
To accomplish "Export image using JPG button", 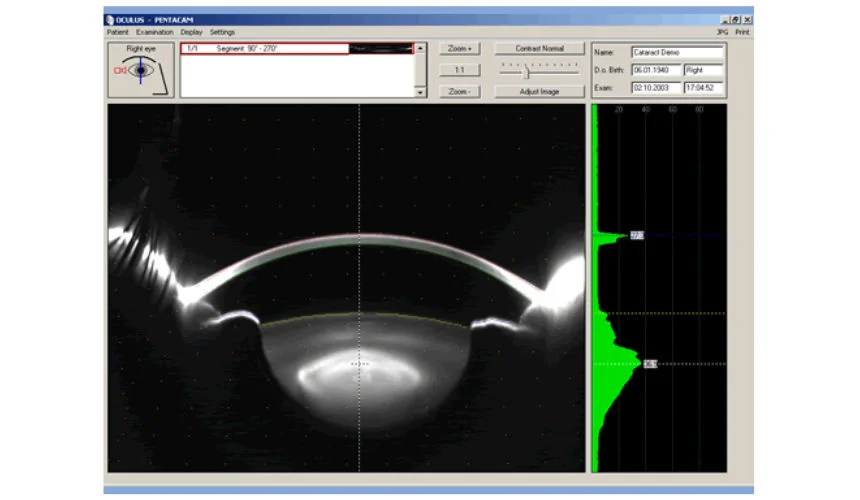I will click(x=723, y=32).
